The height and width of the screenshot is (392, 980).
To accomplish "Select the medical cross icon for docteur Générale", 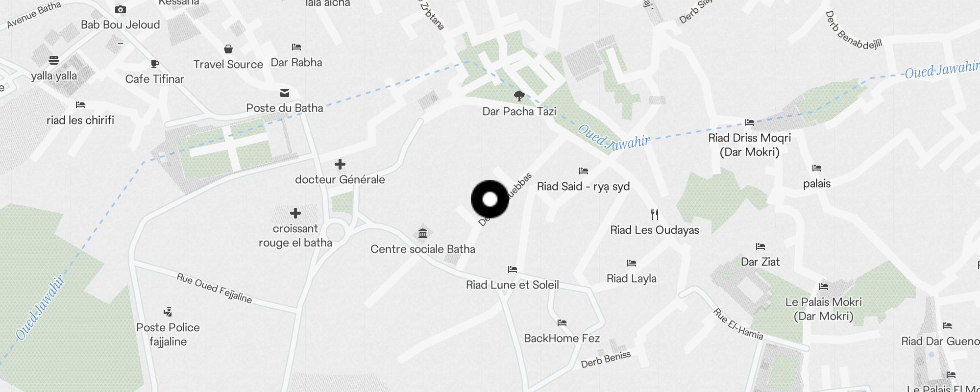I will click(340, 164).
